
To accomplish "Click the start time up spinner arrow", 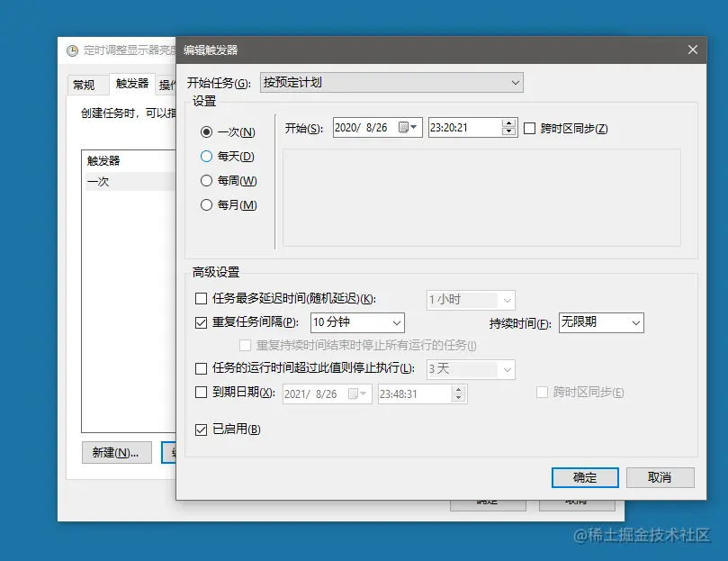I will point(508,123).
